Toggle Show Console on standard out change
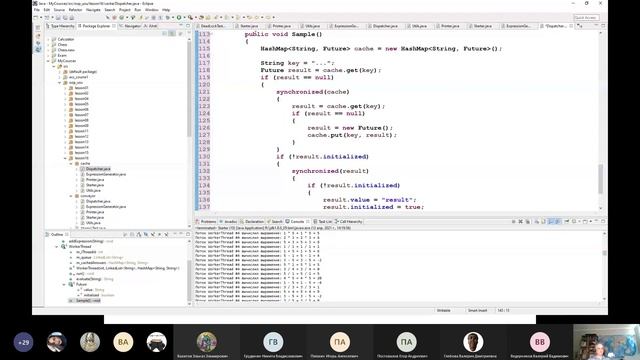The width and height of the screenshot is (640, 360). tap(550, 221)
